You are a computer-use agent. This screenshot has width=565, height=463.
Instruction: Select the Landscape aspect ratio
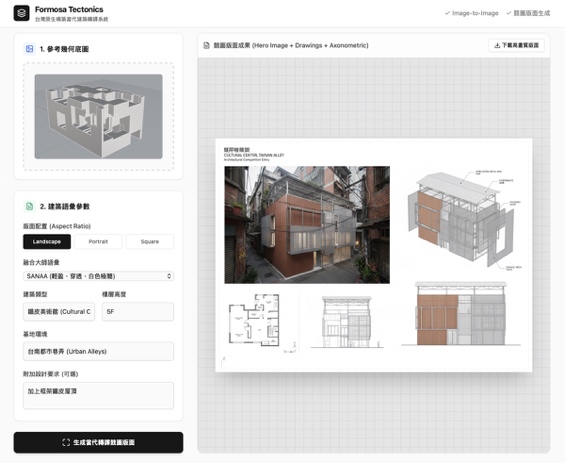tap(47, 241)
